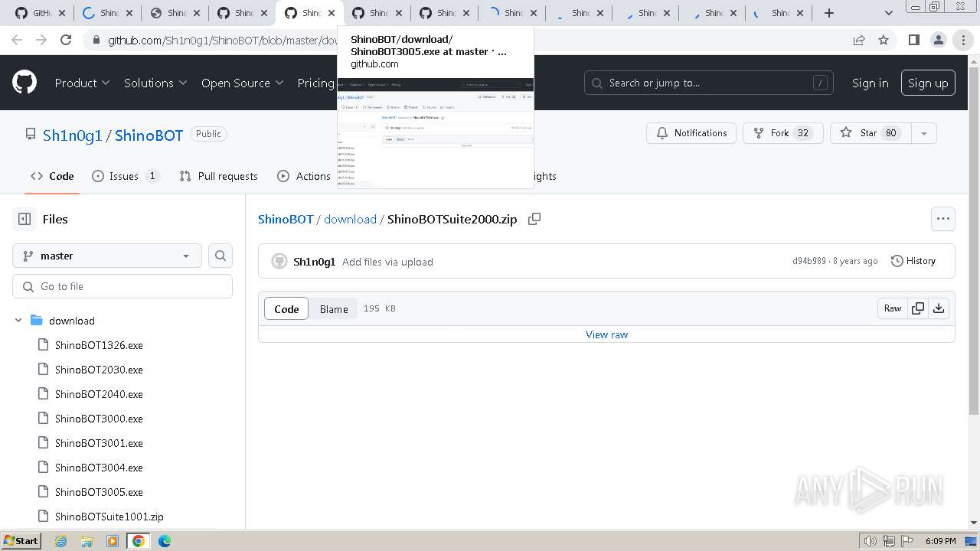Open Media Player taskbar icon

point(113,541)
